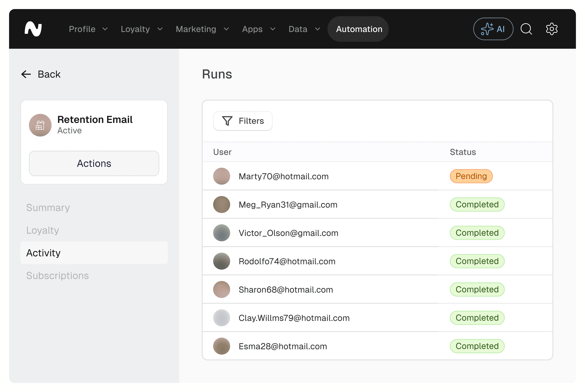Switch to Summary in sidebar
585x392 pixels.
pos(48,208)
